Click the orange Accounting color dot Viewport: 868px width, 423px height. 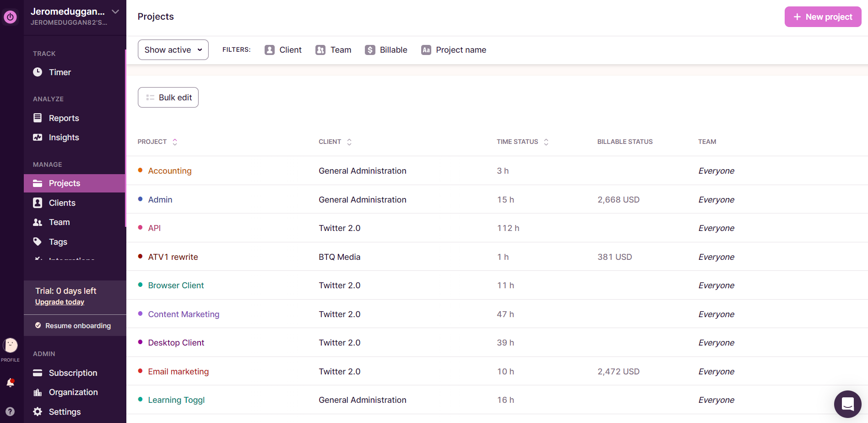point(141,170)
